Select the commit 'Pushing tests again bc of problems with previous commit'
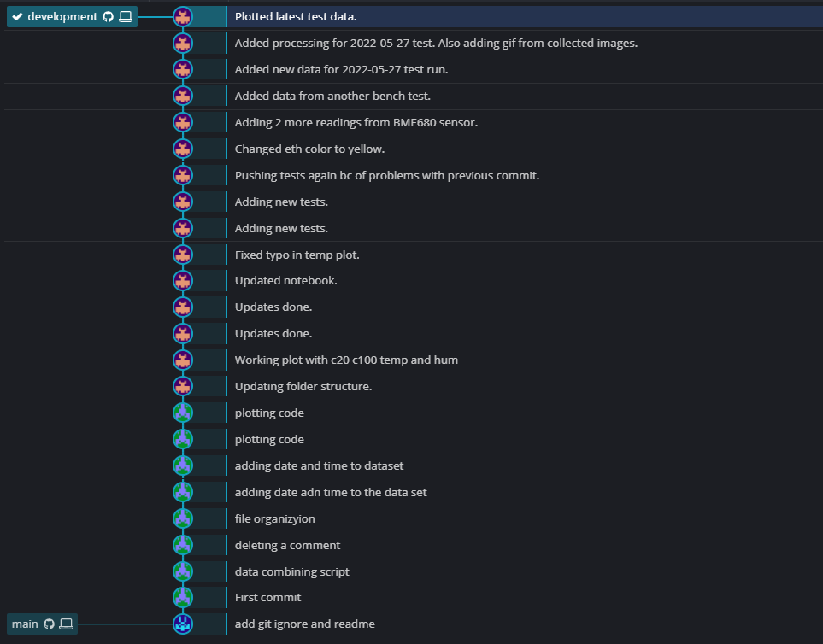 point(385,175)
